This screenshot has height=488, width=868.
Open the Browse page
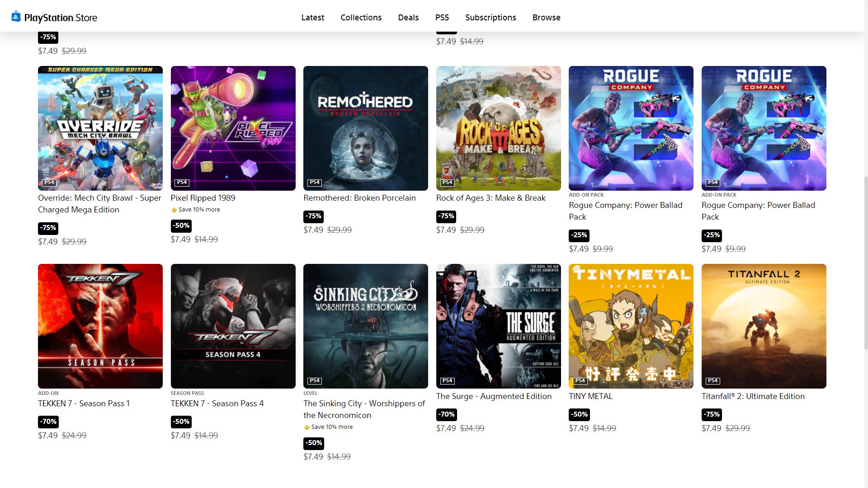click(x=546, y=18)
